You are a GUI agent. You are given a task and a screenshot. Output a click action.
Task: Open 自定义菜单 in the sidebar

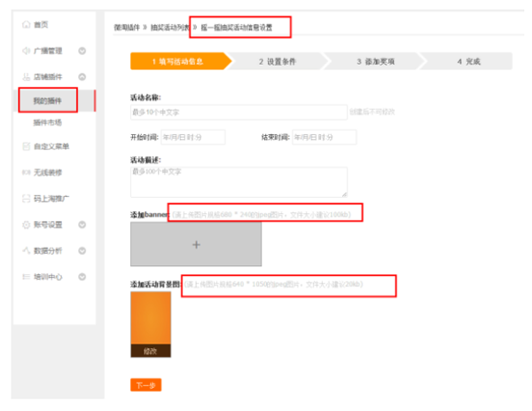coord(51,146)
